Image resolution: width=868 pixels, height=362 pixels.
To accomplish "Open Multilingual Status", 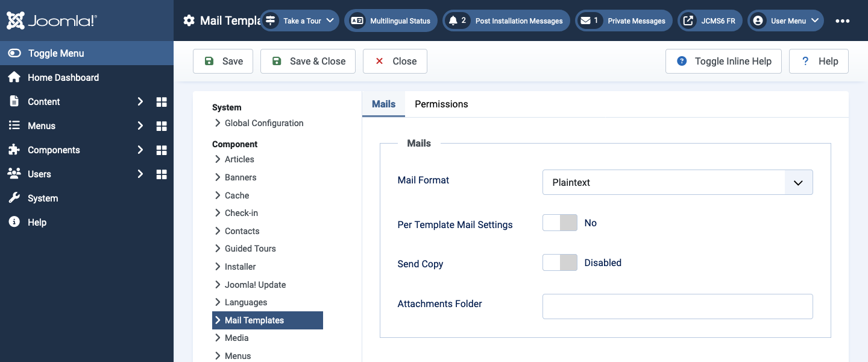I will click(x=391, y=21).
